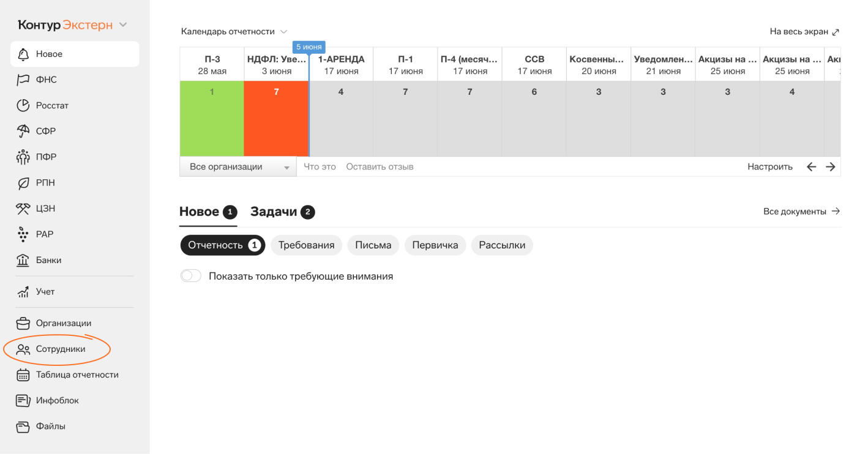
Task: Click the bell icon next to Новое
Action: point(23,54)
